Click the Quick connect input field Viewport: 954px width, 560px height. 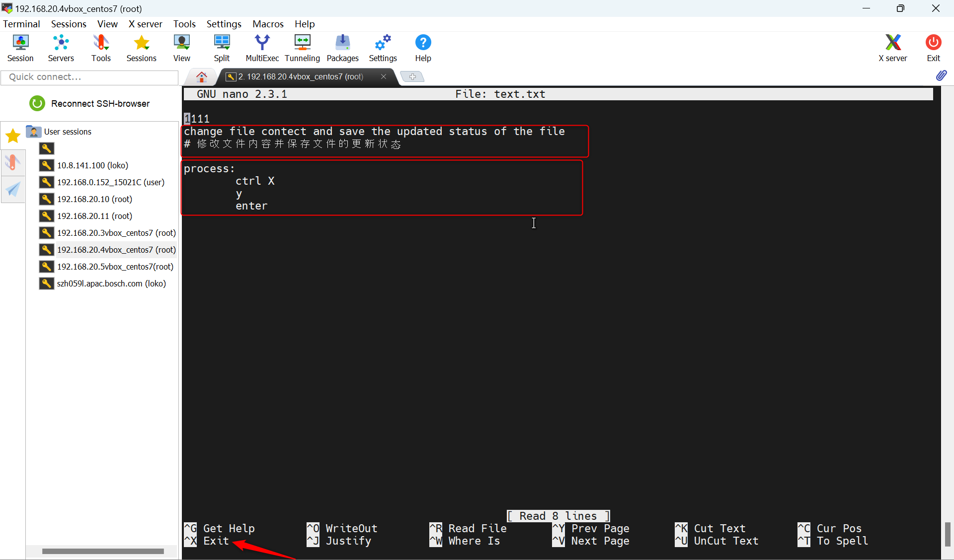(x=90, y=77)
